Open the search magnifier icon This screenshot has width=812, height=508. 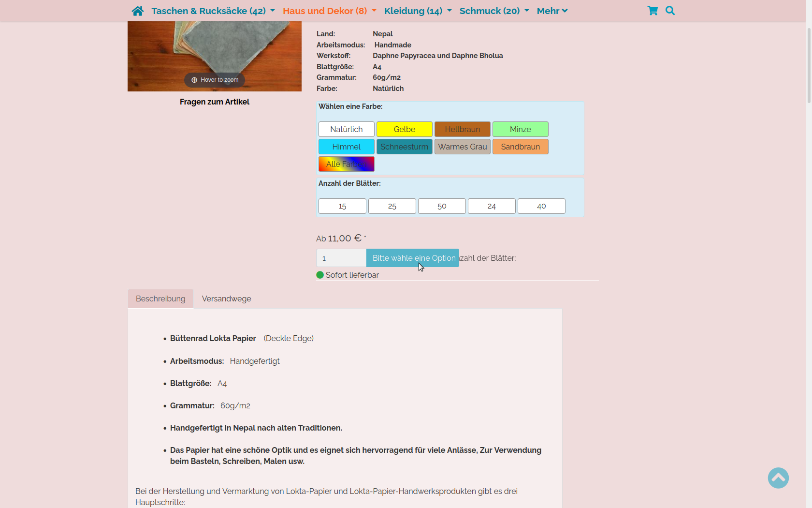pyautogui.click(x=670, y=11)
